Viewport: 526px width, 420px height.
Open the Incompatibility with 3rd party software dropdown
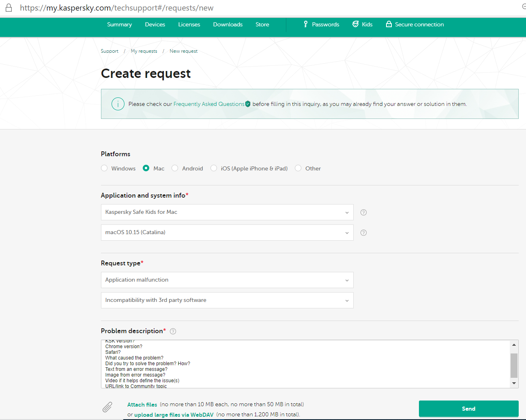click(x=227, y=300)
